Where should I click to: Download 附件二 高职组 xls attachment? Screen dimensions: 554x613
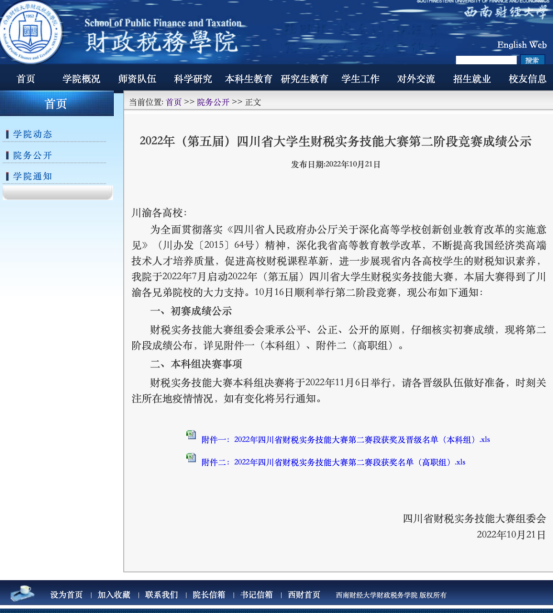pyautogui.click(x=333, y=462)
